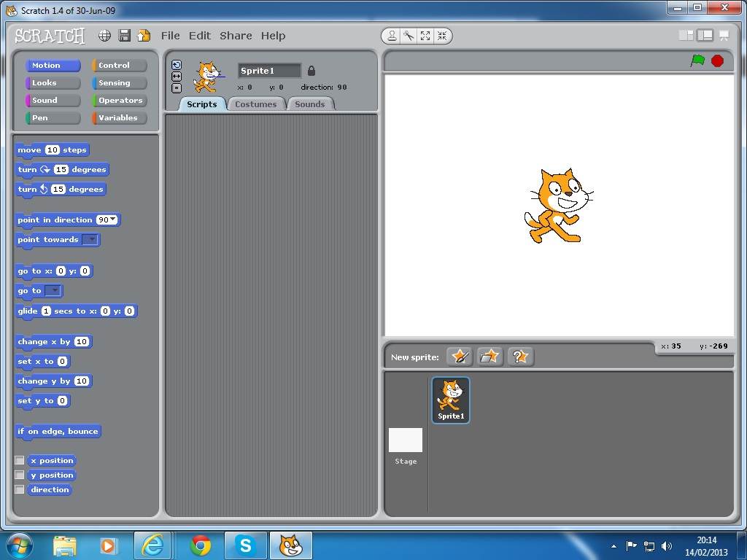Enable the x position stage monitor
The width and height of the screenshot is (747, 560).
coord(19,460)
